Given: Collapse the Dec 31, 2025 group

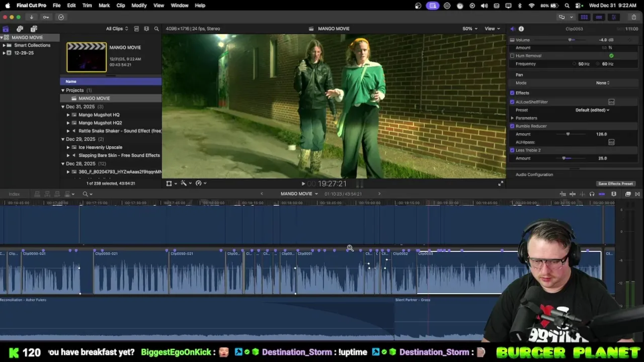Looking at the screenshot, I should [63, 107].
